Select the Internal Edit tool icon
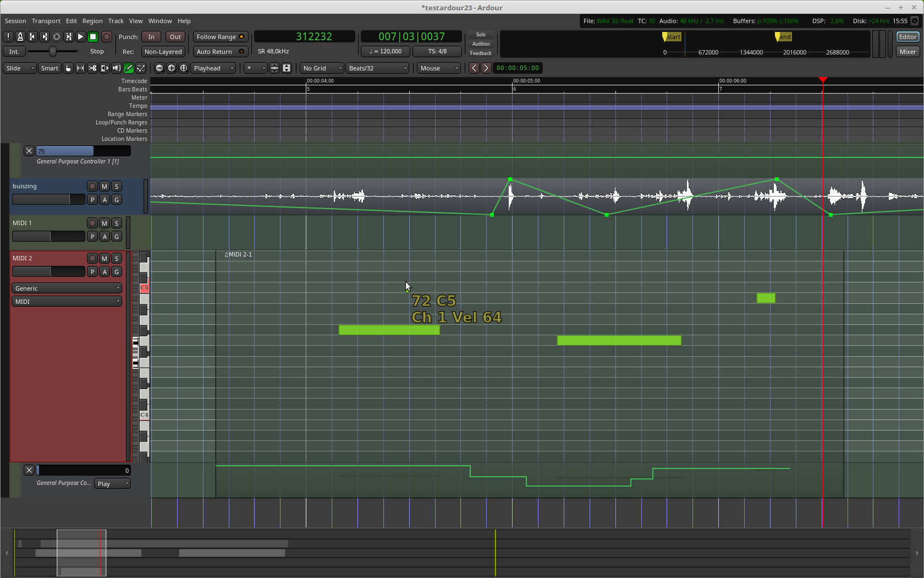 [141, 68]
